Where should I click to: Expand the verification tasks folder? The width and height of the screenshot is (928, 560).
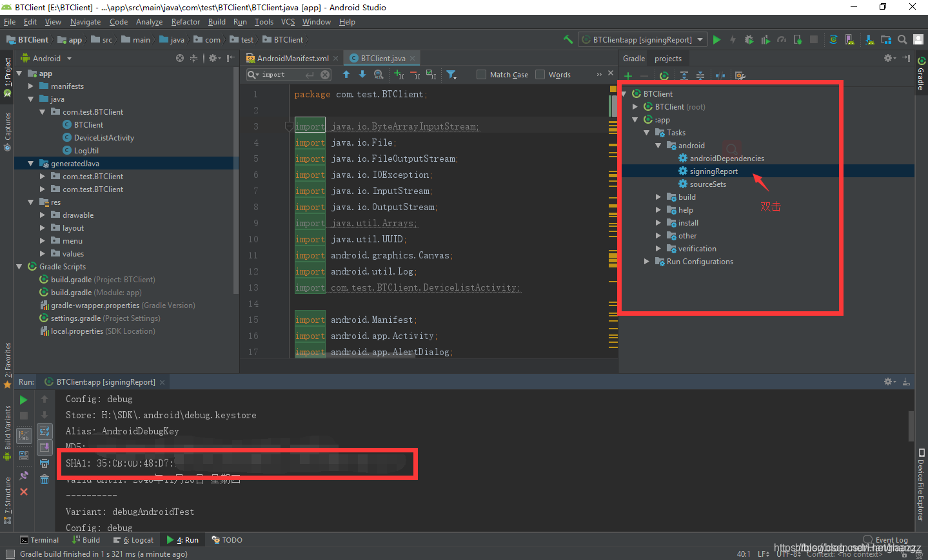tap(658, 249)
